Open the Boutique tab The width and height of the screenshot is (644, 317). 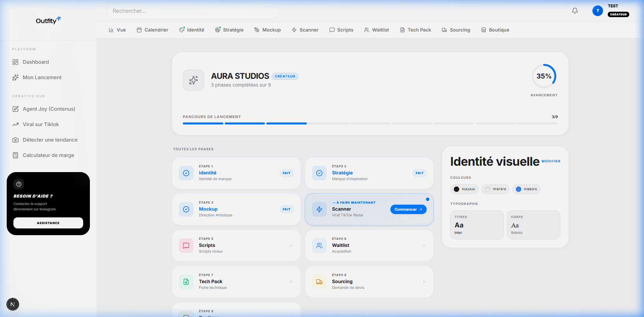495,30
